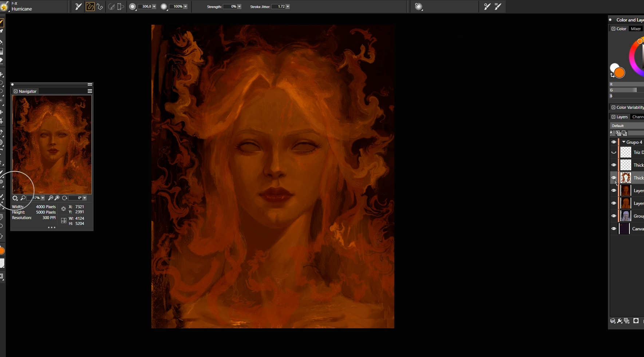Image resolution: width=644 pixels, height=357 pixels.
Task: Open the Navigator zoom level dropdown
Action: (x=43, y=198)
